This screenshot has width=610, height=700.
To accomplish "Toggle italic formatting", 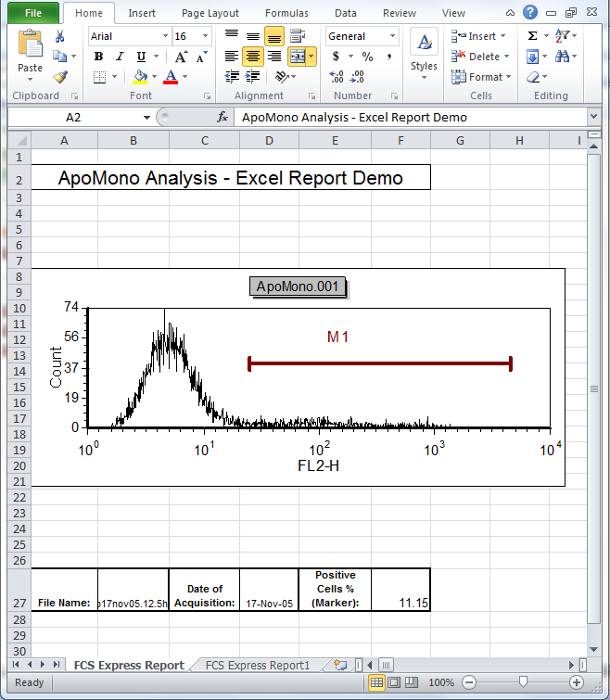I will [120, 57].
